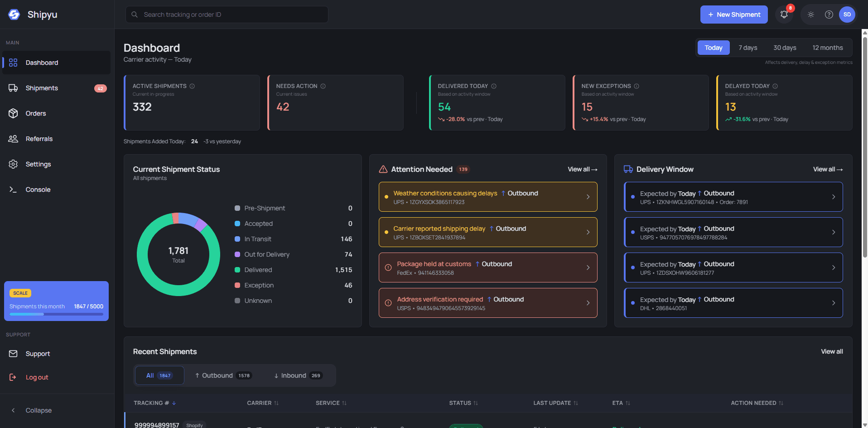Toggle light/dark theme sun icon
Image resolution: width=868 pixels, height=428 pixels.
point(811,15)
